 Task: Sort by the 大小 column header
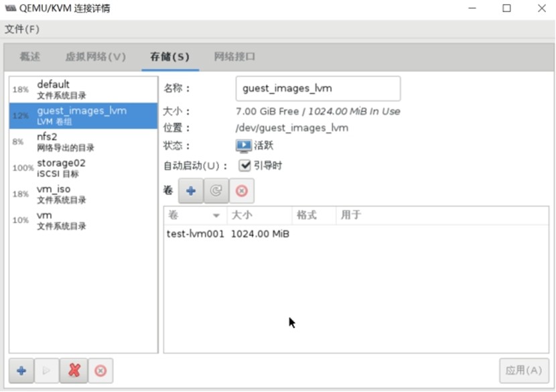(259, 215)
